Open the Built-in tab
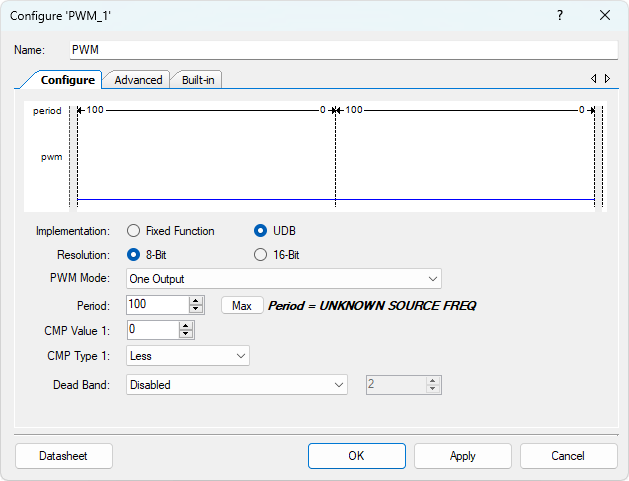The image size is (629, 481). pos(197,80)
